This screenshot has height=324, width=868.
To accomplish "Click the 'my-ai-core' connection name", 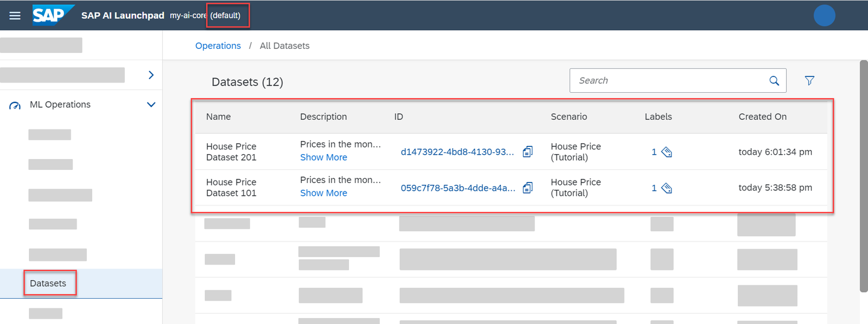I will pos(189,16).
